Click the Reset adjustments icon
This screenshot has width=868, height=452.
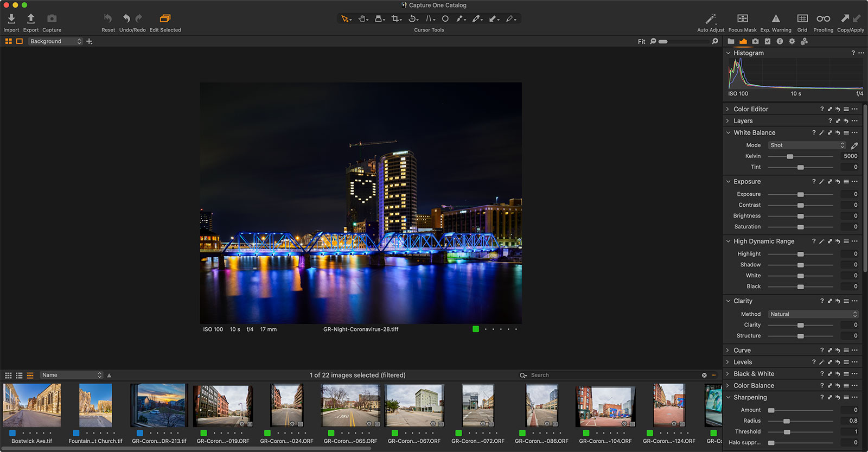click(x=108, y=19)
